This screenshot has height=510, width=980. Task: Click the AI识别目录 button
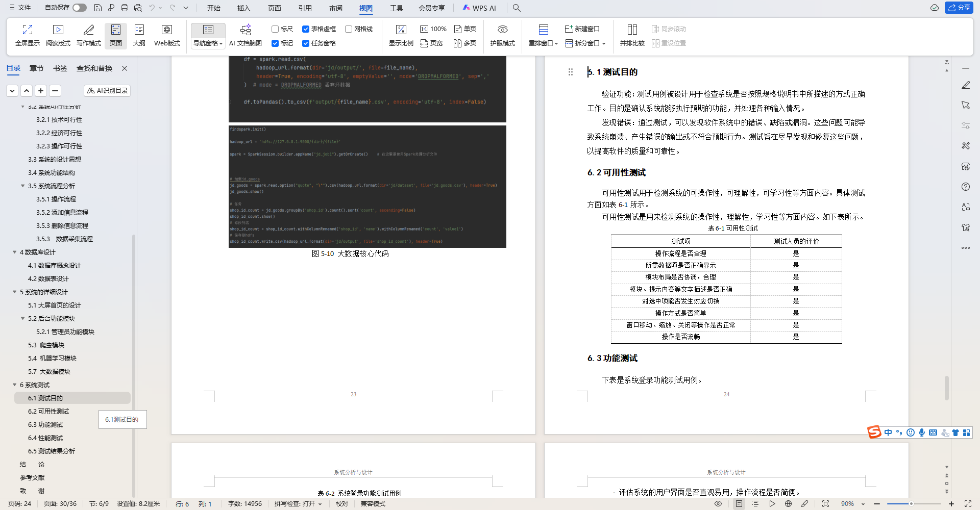point(107,90)
